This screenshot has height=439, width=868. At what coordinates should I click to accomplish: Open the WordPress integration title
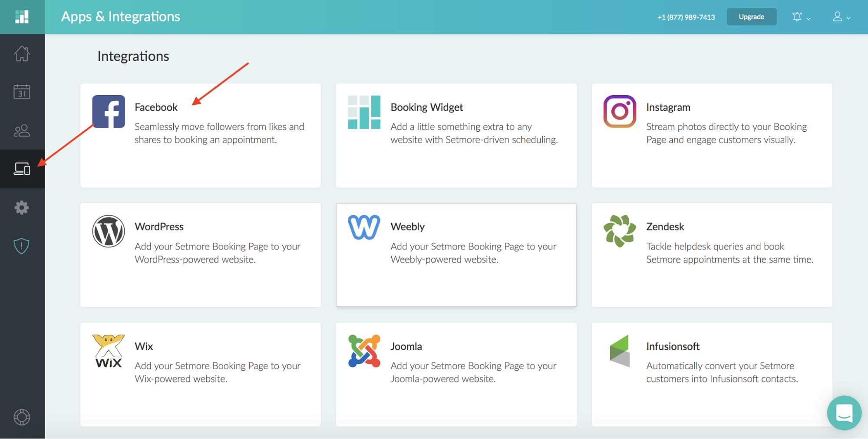tap(159, 227)
